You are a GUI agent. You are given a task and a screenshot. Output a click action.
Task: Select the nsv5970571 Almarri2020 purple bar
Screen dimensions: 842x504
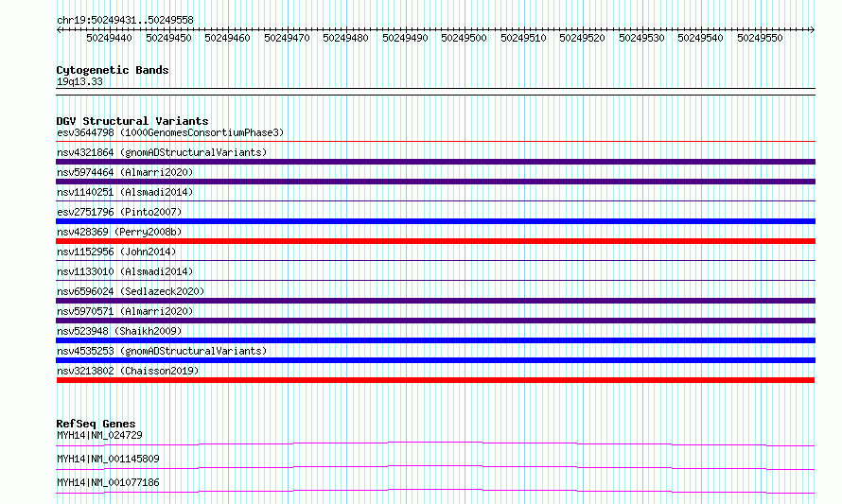(x=435, y=321)
